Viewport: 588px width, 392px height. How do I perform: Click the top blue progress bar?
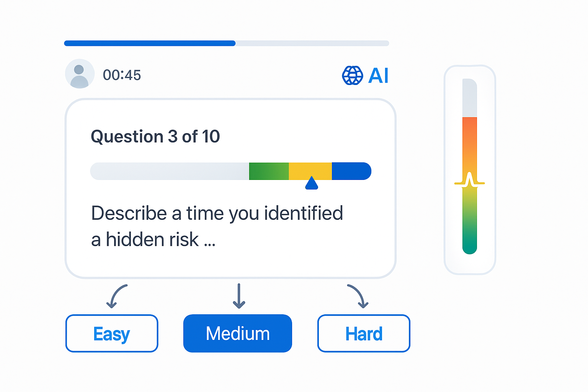(150, 43)
